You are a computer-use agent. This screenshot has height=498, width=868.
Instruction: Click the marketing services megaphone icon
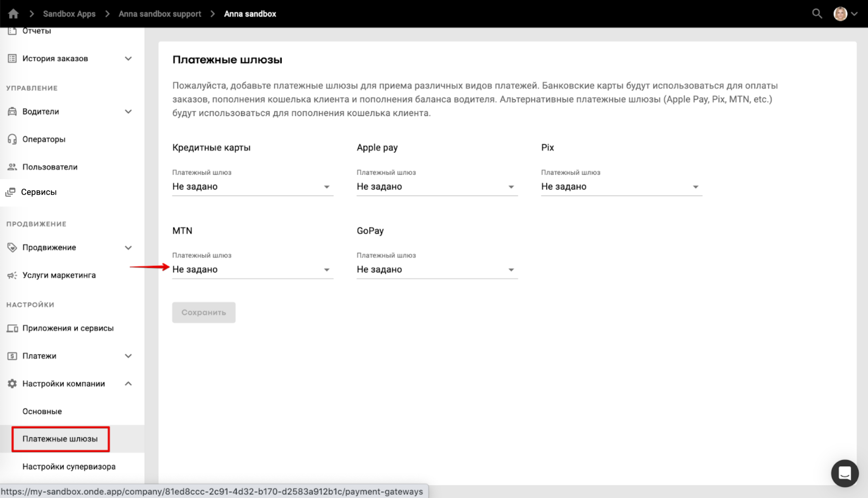(12, 275)
